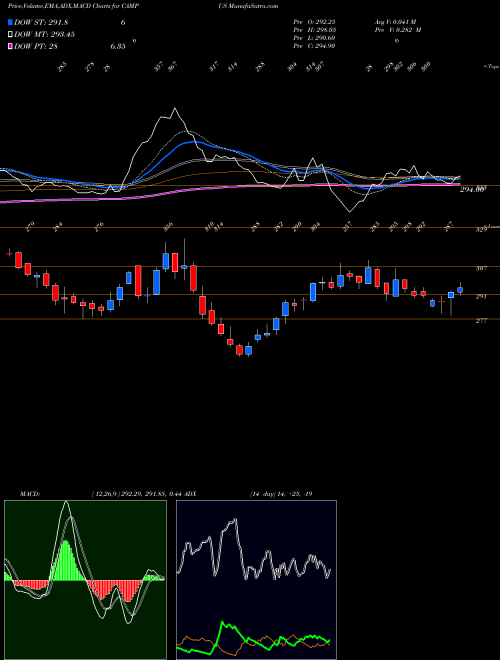Click the blue DOW ST legend swatch

pyautogui.click(x=11, y=22)
